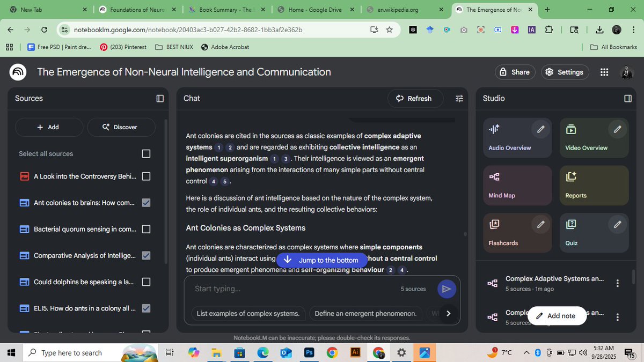The width and height of the screenshot is (644, 362).
Task: Open the Google apps grid
Action: 604,72
